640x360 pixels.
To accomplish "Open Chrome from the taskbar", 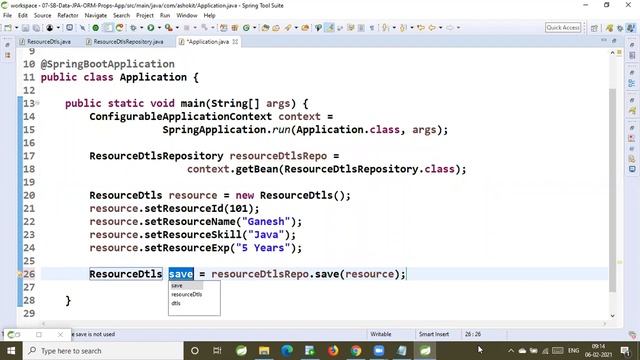I will click(356, 351).
